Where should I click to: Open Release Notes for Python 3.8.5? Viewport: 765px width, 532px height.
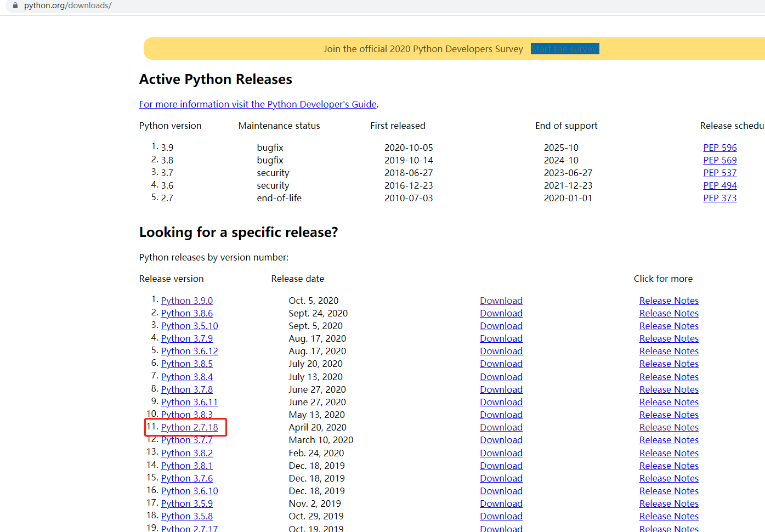[x=669, y=364]
